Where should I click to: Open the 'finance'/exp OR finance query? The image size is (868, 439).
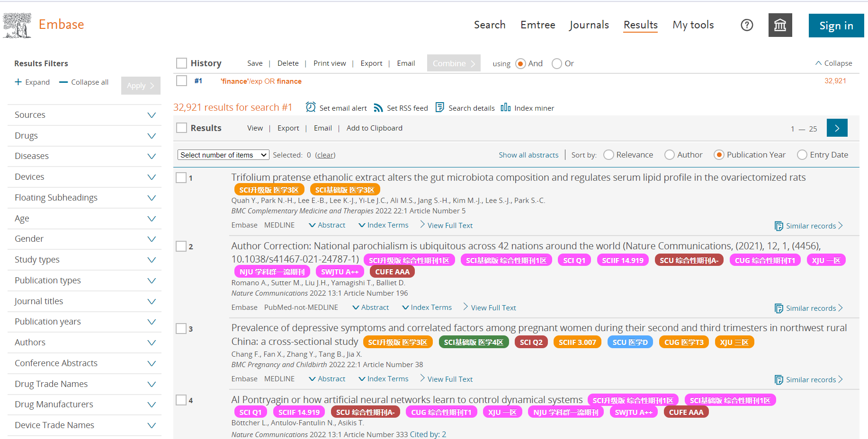tap(261, 81)
